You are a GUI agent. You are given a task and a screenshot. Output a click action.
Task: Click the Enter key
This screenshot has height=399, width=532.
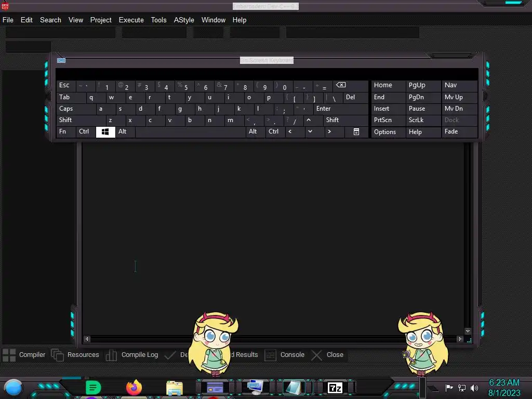click(x=341, y=109)
